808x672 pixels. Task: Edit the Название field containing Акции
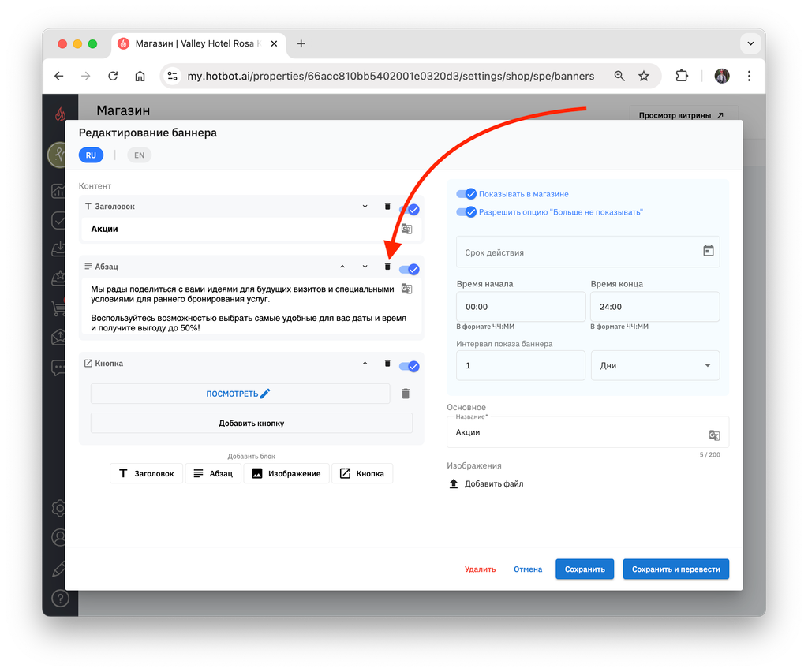(x=587, y=432)
